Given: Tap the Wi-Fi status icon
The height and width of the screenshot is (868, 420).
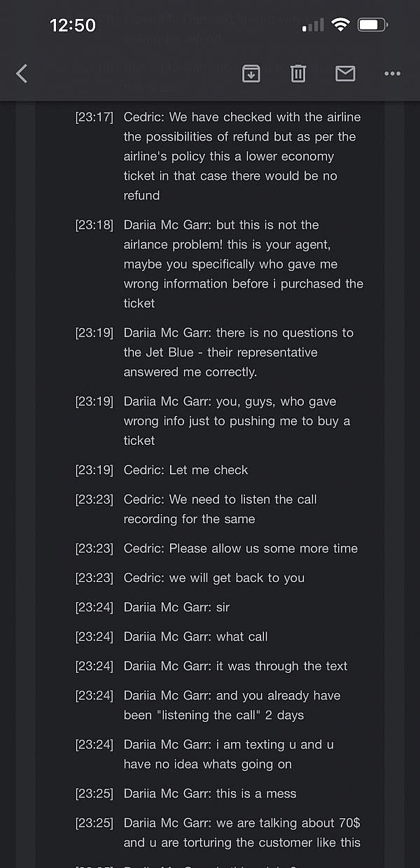Looking at the screenshot, I should [x=341, y=26].
